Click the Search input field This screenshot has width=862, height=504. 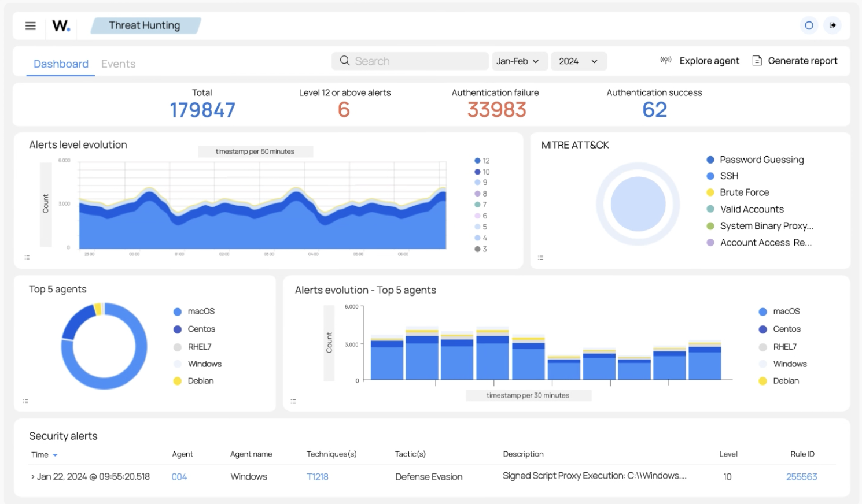(410, 61)
